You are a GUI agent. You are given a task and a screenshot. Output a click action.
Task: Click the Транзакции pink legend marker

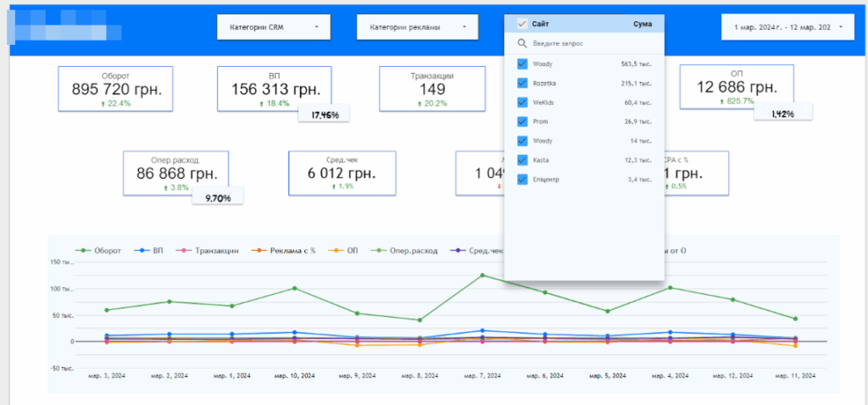182,251
